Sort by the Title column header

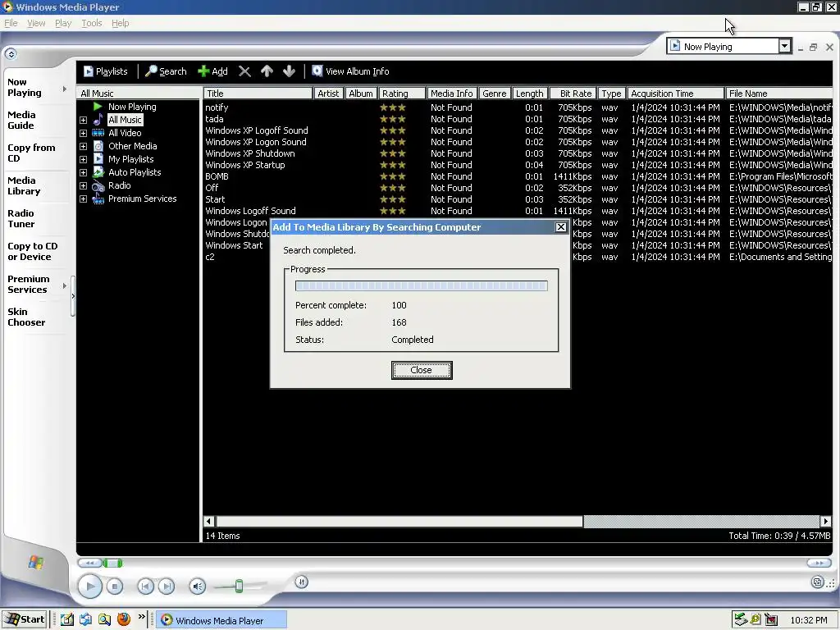coord(258,94)
